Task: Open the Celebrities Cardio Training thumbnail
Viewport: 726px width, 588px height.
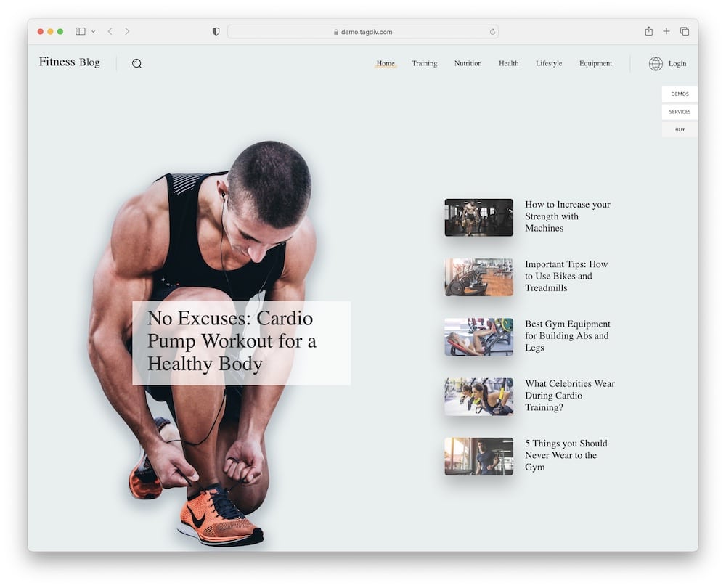Action: [x=478, y=397]
